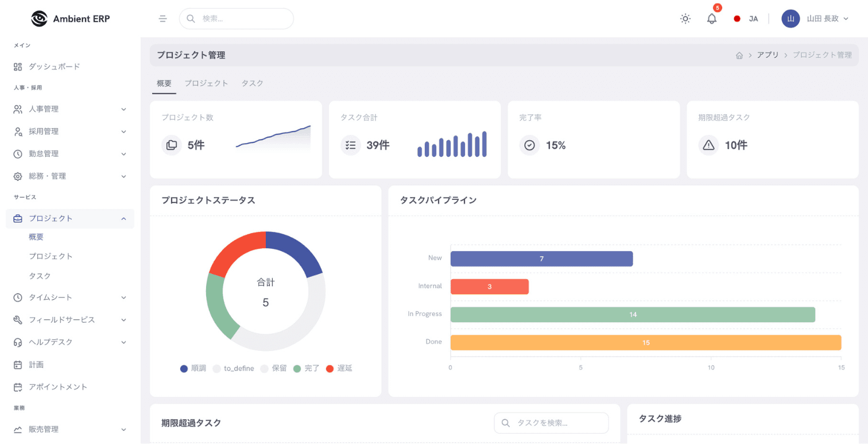The image size is (868, 444).
Task: Open アポイントメント from the sidebar
Action: [58, 387]
